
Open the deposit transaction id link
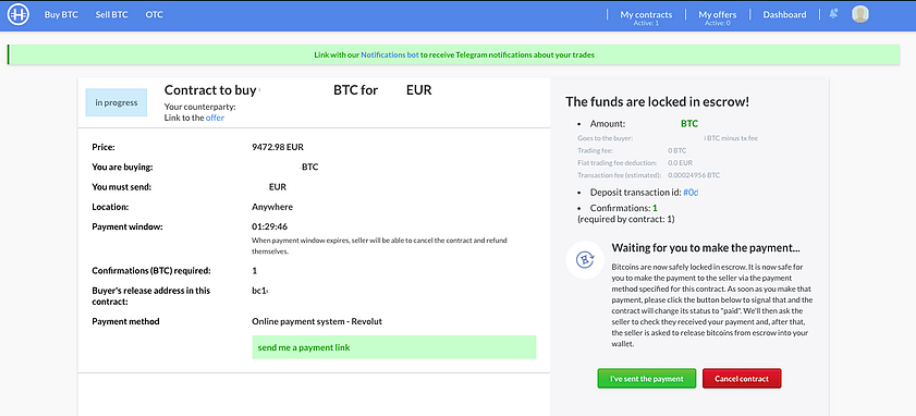coord(691,192)
